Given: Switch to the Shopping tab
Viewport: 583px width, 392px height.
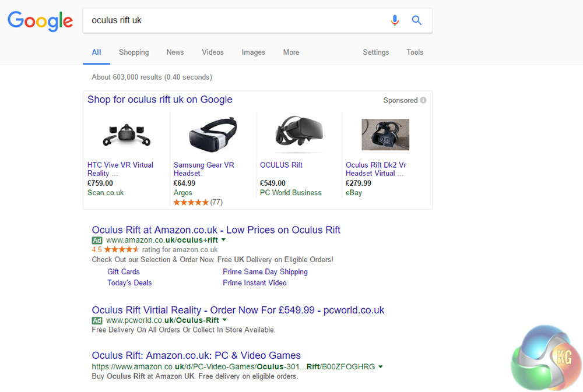Looking at the screenshot, I should point(134,52).
